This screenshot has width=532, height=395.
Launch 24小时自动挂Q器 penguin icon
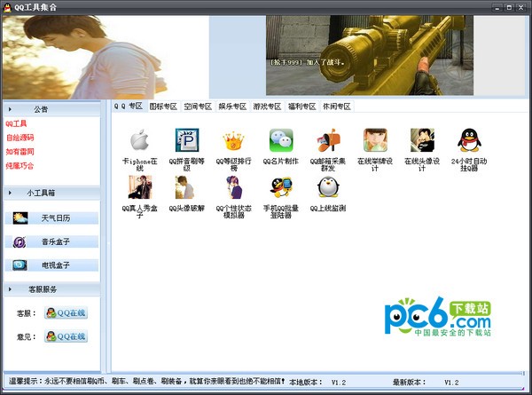(x=469, y=140)
